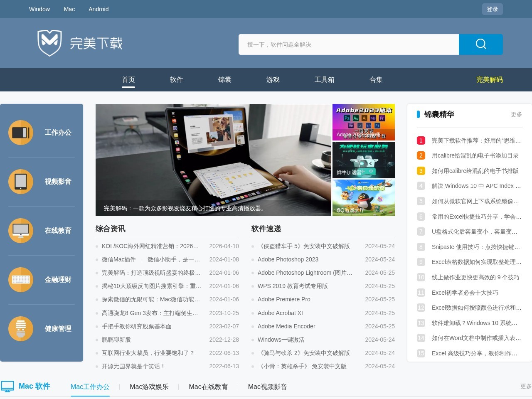
Task: Open 软件 in navigation bar
Action: tap(177, 80)
